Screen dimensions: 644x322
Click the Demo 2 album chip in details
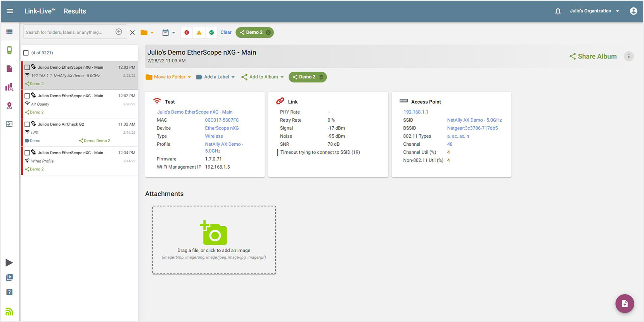[307, 77]
